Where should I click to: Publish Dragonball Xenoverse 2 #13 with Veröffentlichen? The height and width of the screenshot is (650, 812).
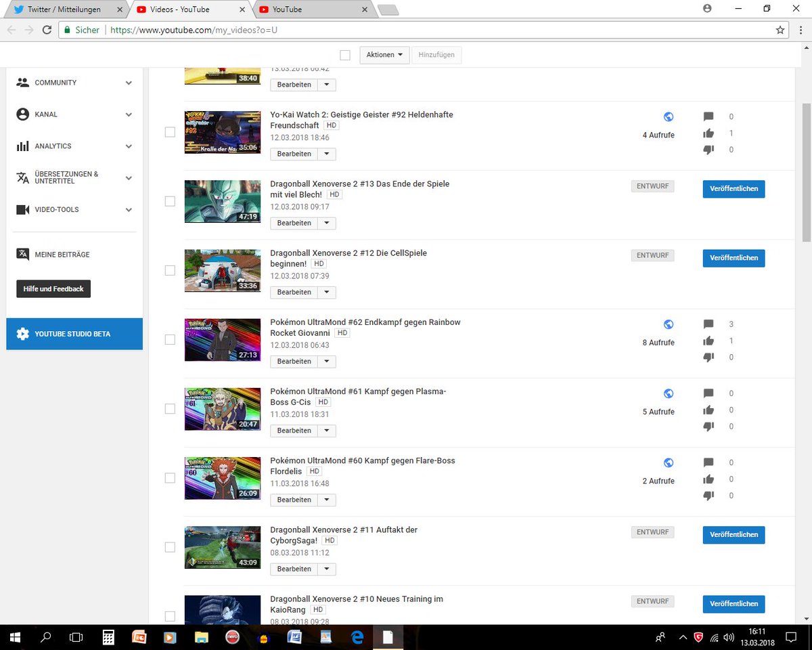pos(734,189)
